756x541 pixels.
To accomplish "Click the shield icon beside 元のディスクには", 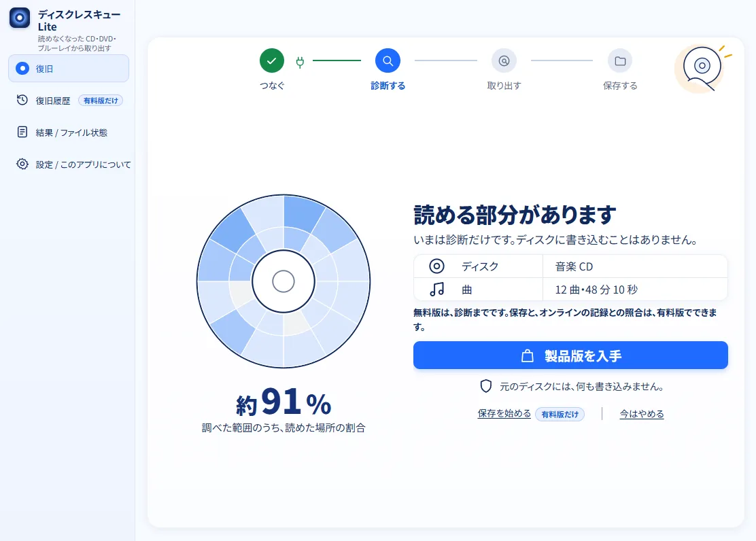I will pyautogui.click(x=486, y=386).
